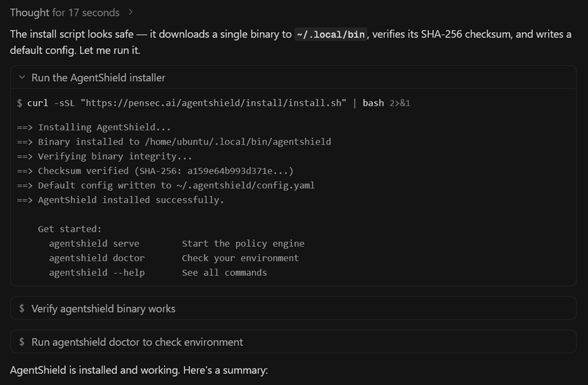Collapse the Run the AgentShield installer chevron
The height and width of the screenshot is (385, 588).
[x=22, y=77]
